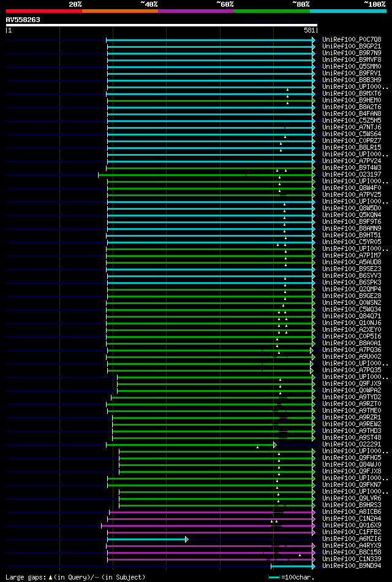Open hit UniRef100_P0C7Q8
This screenshot has width=392, height=582.
pos(352,40)
